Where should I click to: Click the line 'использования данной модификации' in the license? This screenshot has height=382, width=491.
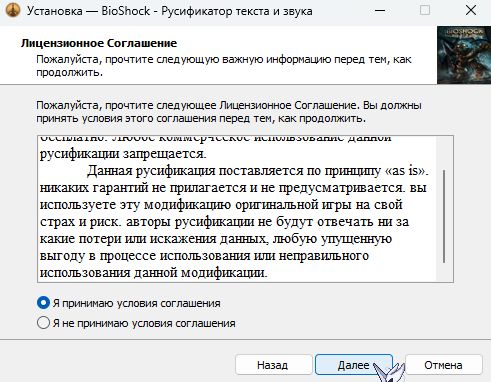[x=153, y=273]
